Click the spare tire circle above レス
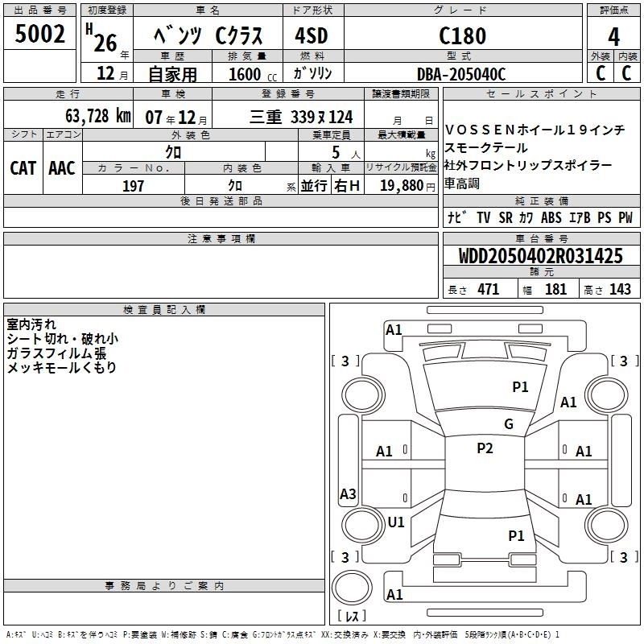The image size is (644, 644). tap(352, 588)
